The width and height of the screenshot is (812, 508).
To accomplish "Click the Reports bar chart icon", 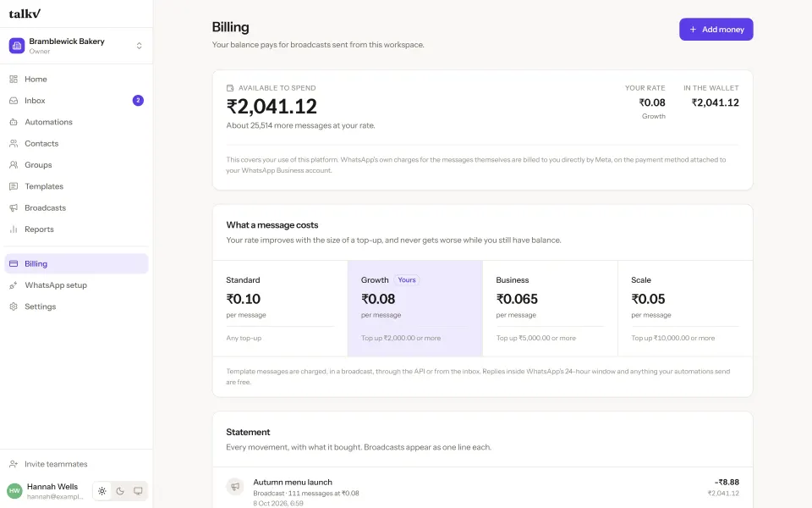I will [x=14, y=229].
